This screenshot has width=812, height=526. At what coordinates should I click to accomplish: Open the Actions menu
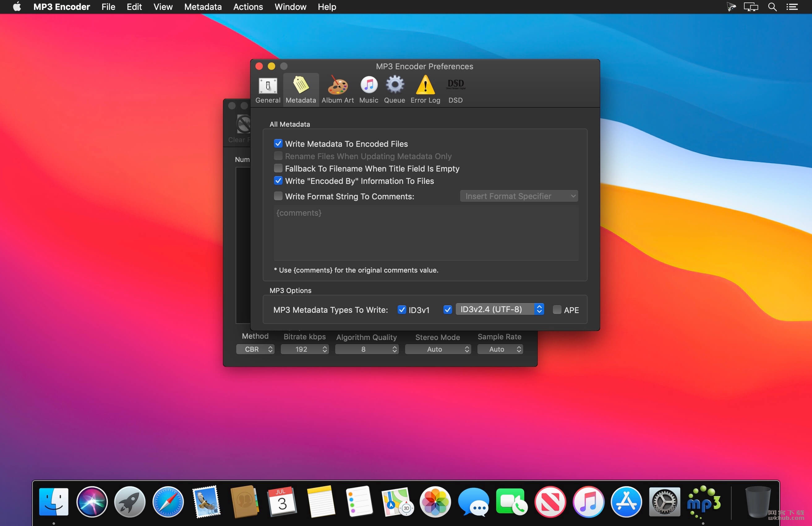pos(248,7)
